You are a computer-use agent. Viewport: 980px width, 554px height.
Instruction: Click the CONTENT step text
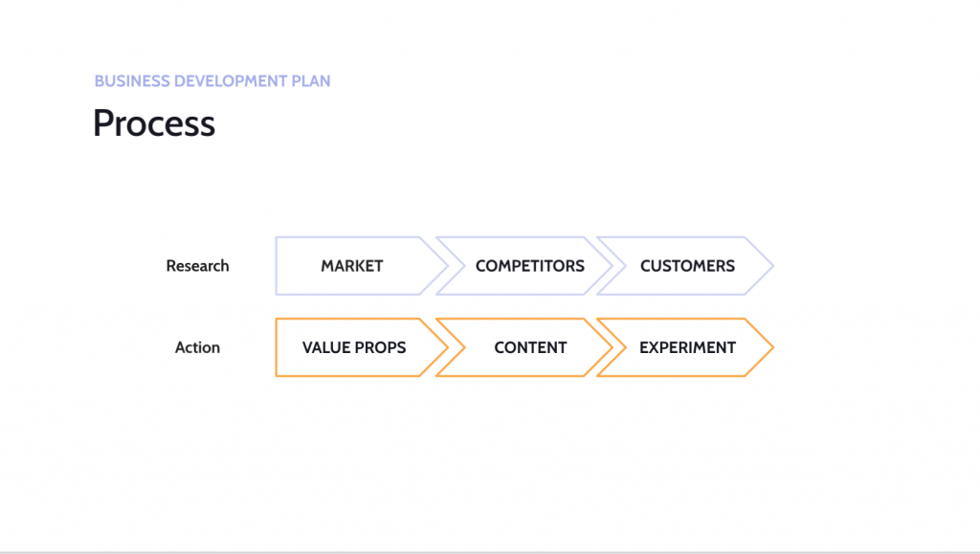click(x=530, y=347)
